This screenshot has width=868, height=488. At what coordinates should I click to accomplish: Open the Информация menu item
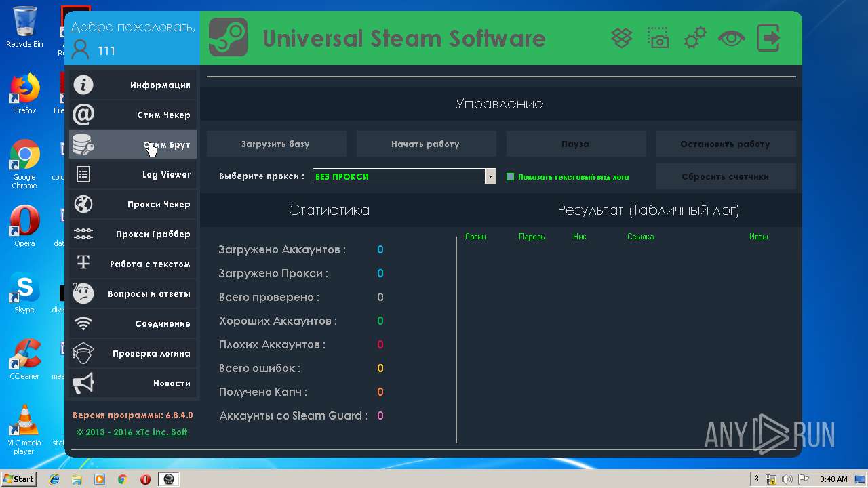(133, 85)
